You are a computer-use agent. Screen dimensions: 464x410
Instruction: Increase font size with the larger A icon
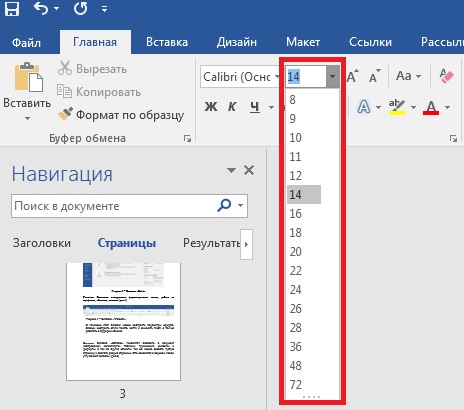[353, 76]
